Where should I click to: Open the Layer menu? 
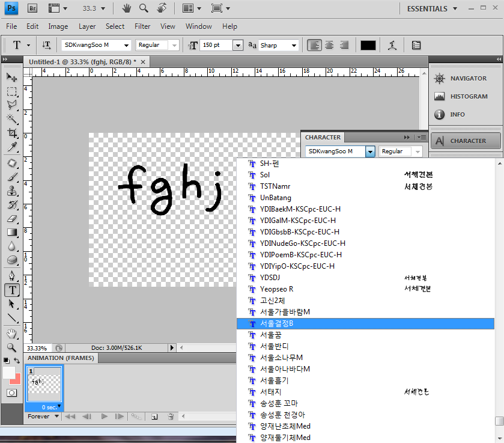click(87, 26)
